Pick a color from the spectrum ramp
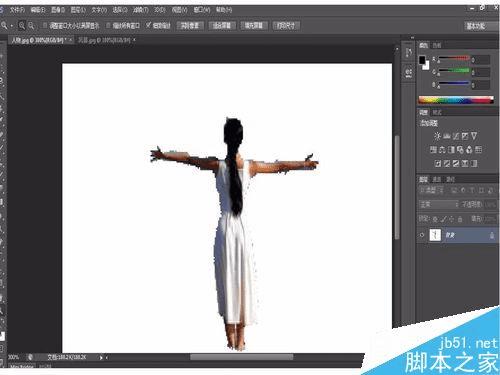 [x=456, y=100]
